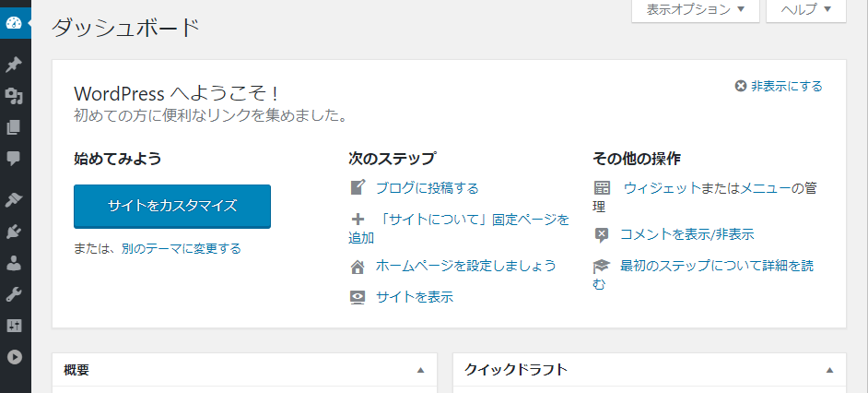Open the 表示オプション dropdown
Viewport: 868px width, 393px height.
point(696,9)
